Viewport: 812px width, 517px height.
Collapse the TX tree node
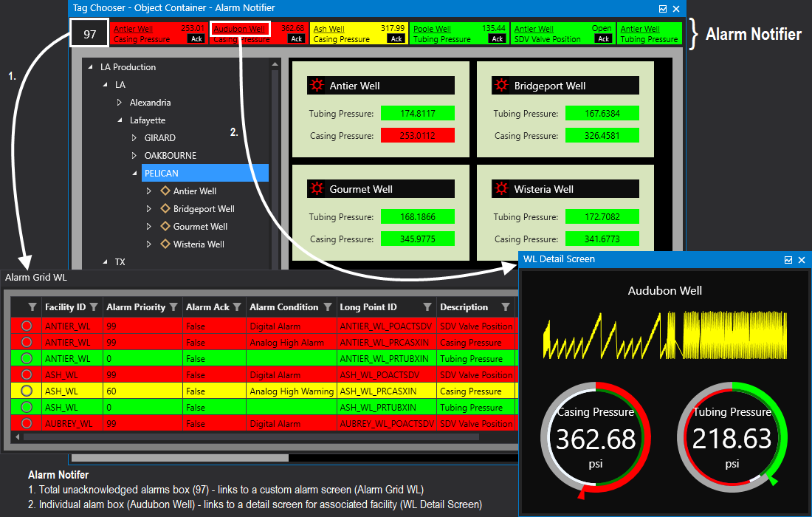point(105,261)
